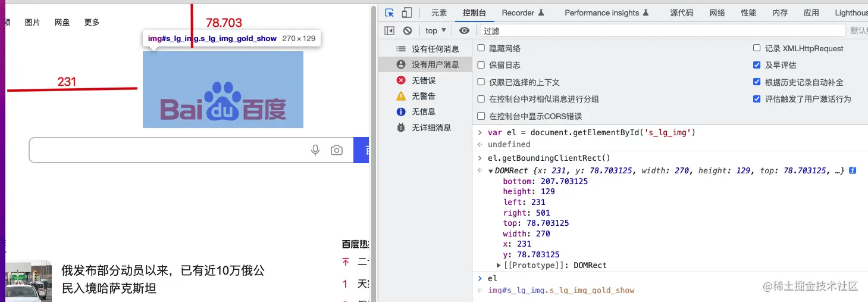The image size is (868, 302).
Task: Focus the console 过滤 filter field
Action: [x=662, y=30]
